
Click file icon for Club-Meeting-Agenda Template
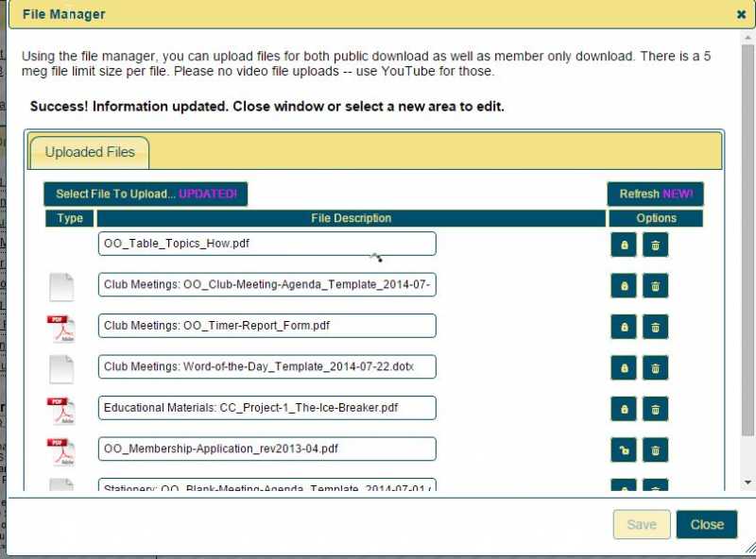[x=61, y=287]
